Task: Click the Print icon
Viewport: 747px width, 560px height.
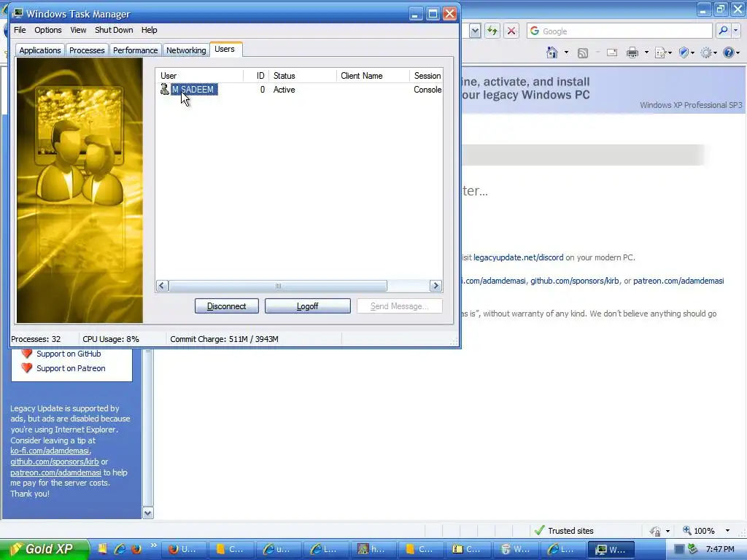Action: tap(632, 52)
